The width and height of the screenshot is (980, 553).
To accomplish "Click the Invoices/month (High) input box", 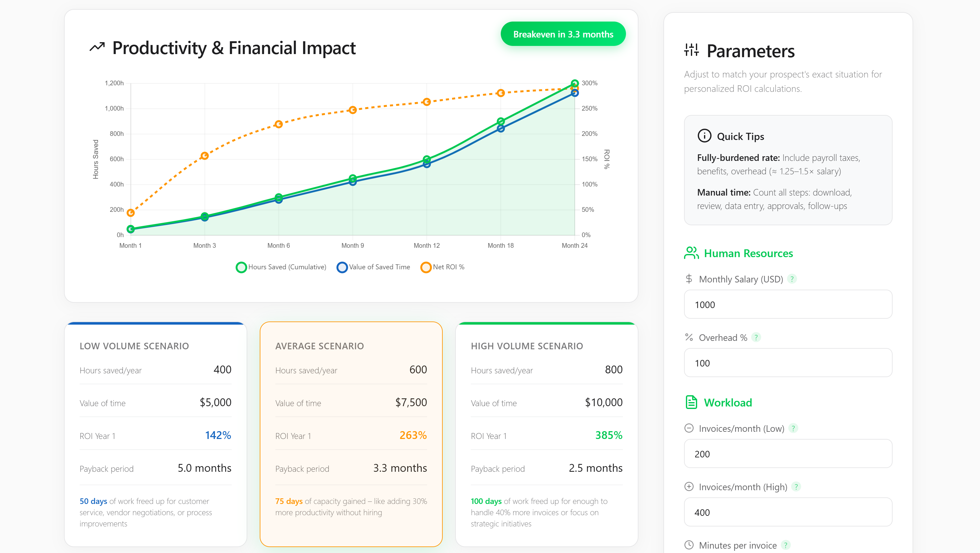I will pos(788,512).
